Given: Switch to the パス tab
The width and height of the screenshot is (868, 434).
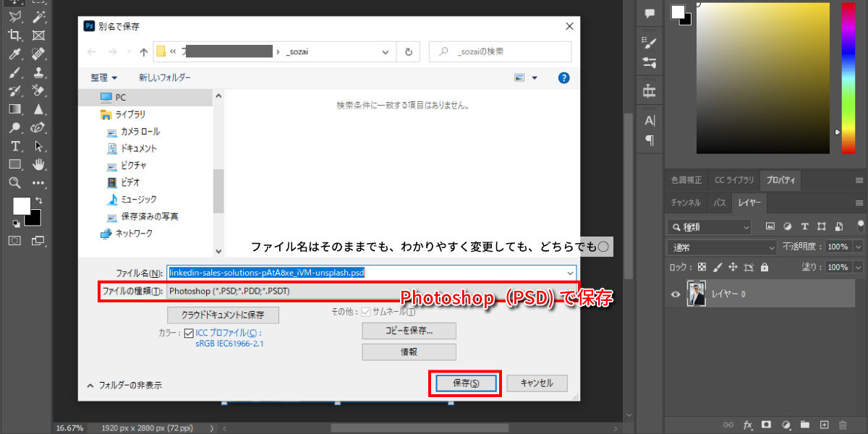Looking at the screenshot, I should click(719, 203).
